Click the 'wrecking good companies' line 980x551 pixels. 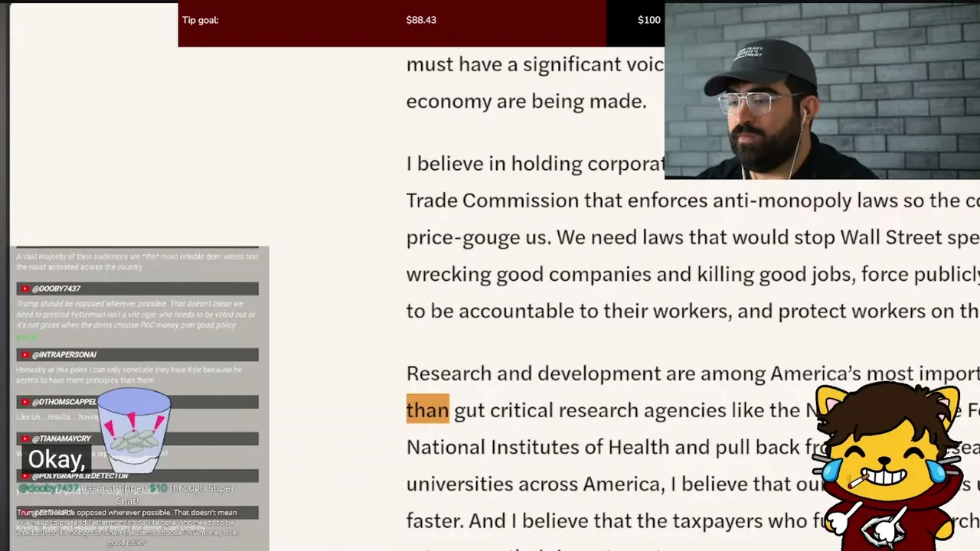(x=693, y=274)
